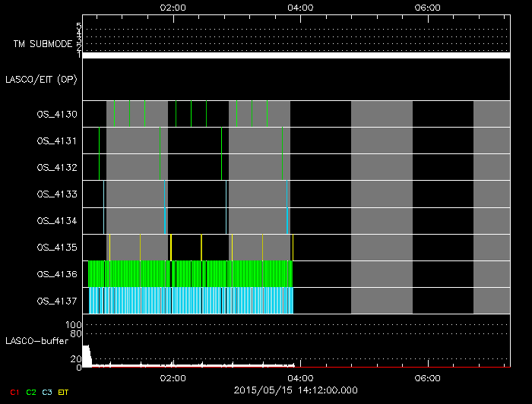Click the 02:00 tick label on top axis
The image size is (532, 404).
pyautogui.click(x=174, y=7)
